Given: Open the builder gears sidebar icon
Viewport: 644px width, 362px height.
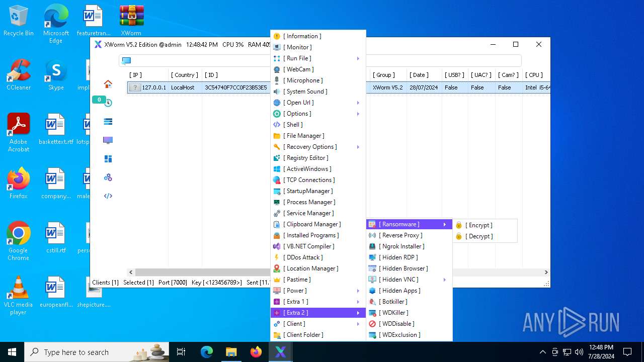Looking at the screenshot, I should 108,177.
